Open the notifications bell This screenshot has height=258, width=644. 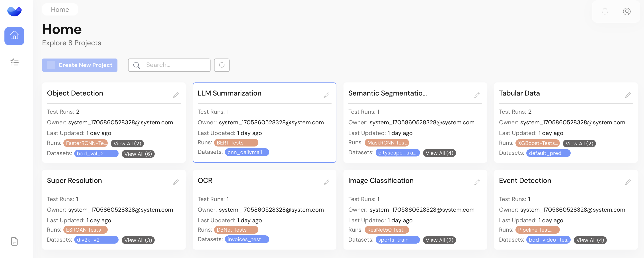point(605,11)
